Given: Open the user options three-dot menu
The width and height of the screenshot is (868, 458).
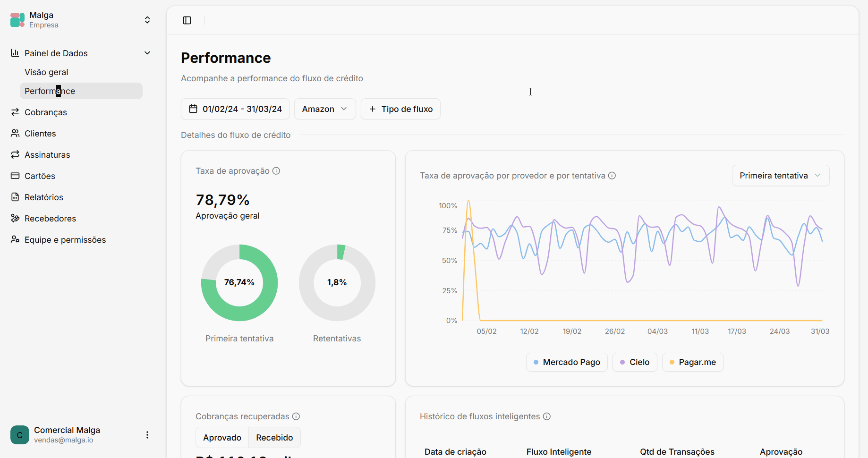Looking at the screenshot, I should pyautogui.click(x=147, y=435).
